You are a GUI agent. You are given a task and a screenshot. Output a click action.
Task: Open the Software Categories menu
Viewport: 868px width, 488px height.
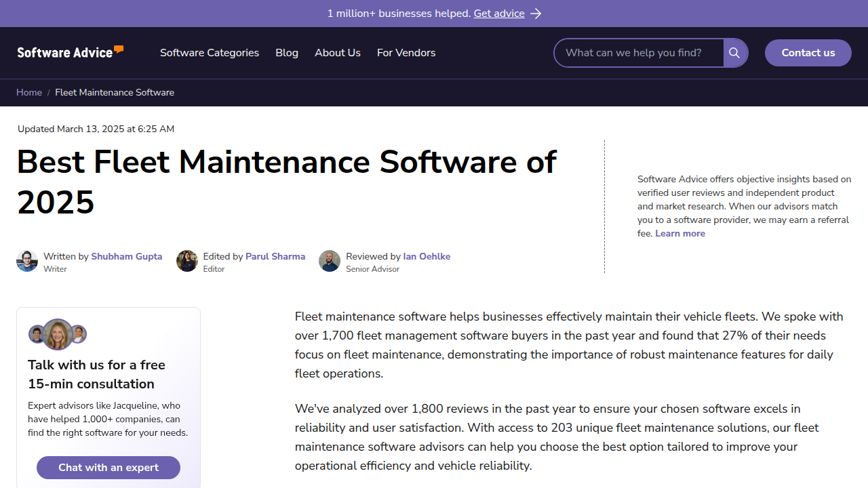210,53
